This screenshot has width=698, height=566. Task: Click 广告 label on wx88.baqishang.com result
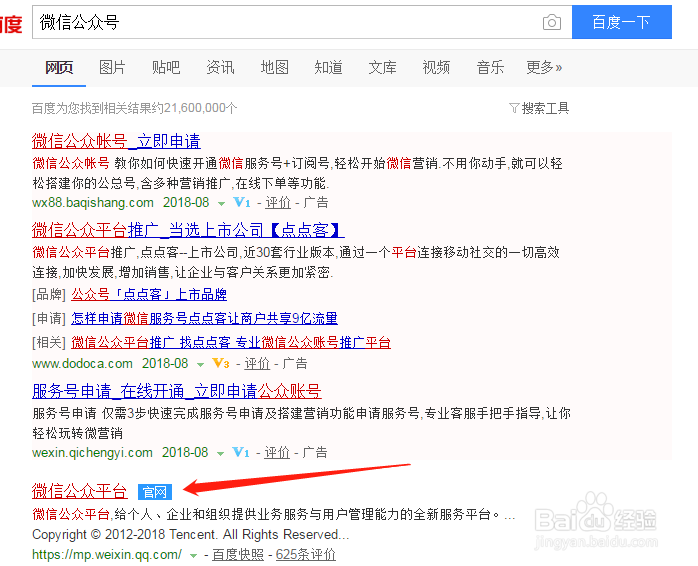click(316, 203)
